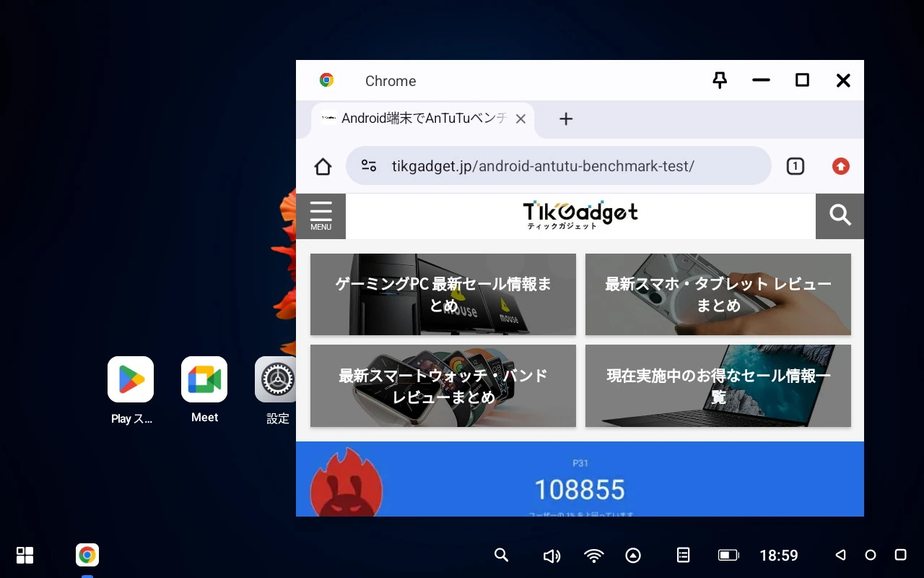Open the Play Store desktop icon
The image size is (924, 578).
click(x=131, y=380)
